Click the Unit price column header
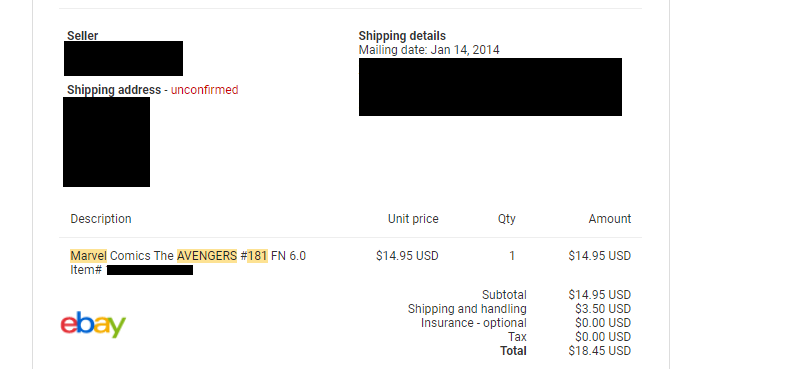The width and height of the screenshot is (808, 369). (413, 219)
